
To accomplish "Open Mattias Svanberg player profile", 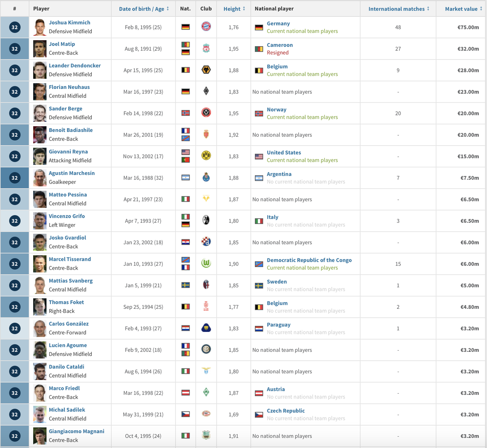I will point(71,280).
